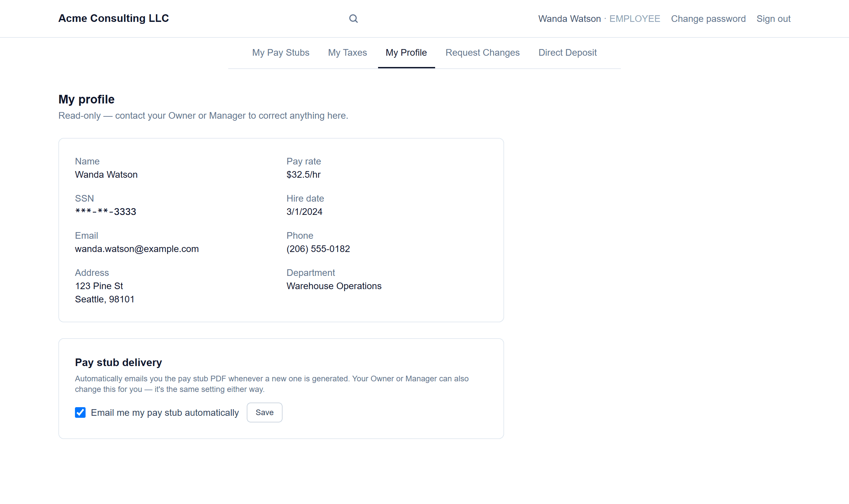Viewport: 849px width, 504px height.
Task: Click the Read-only notice under My profile
Action: coord(203,116)
